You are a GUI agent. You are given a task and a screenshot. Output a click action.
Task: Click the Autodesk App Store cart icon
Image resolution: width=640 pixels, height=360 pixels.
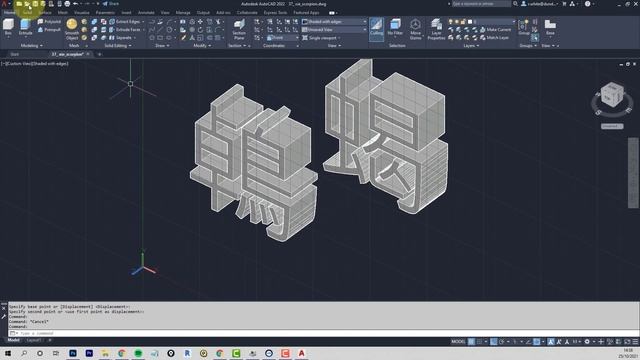pyautogui.click(x=564, y=4)
